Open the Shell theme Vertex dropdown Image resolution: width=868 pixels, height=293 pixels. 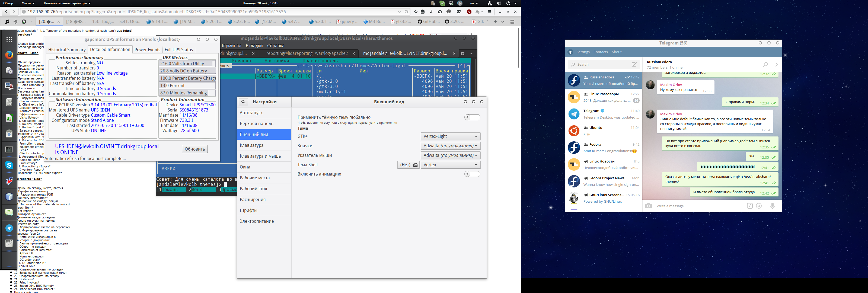click(x=450, y=165)
